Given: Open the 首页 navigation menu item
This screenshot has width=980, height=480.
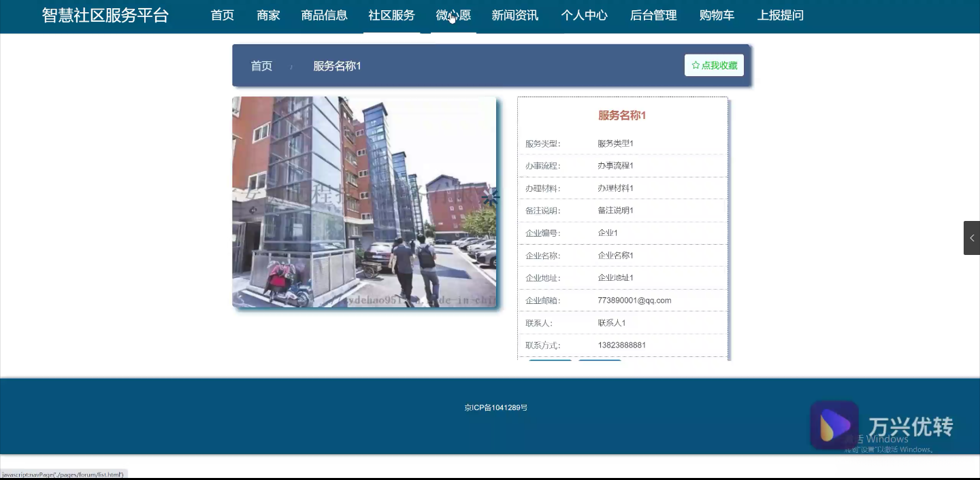Looking at the screenshot, I should coord(222,15).
